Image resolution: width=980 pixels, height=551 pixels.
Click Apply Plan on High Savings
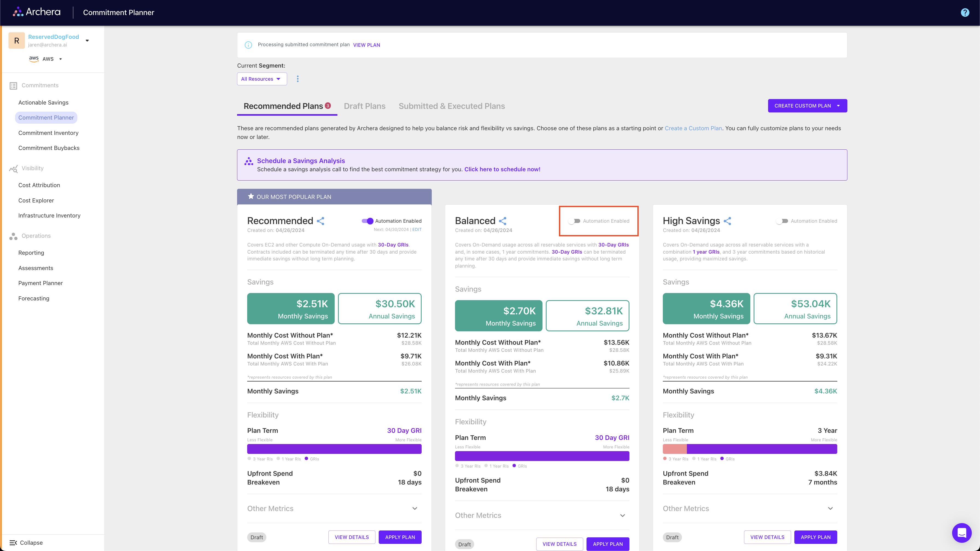(x=815, y=537)
